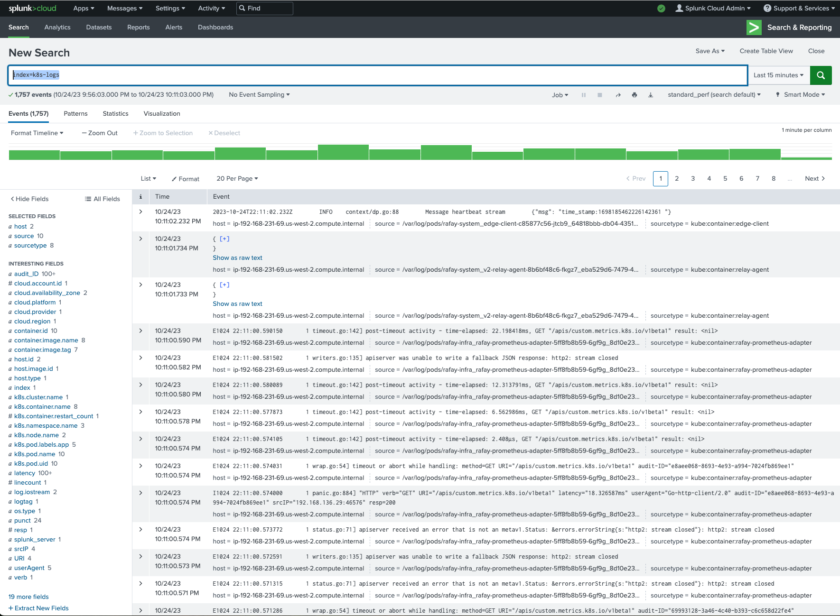The image size is (840, 616).
Task: Open the latency interesting field
Action: tap(25, 473)
